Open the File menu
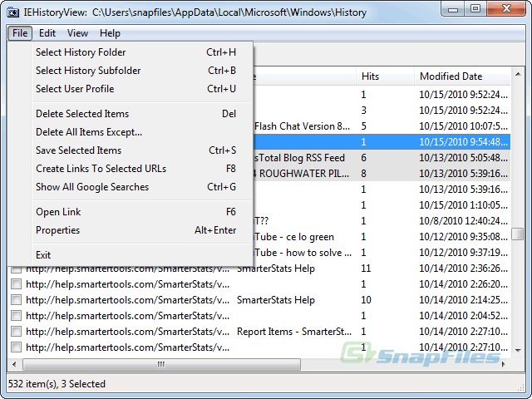The height and width of the screenshot is (399, 532). coord(20,33)
